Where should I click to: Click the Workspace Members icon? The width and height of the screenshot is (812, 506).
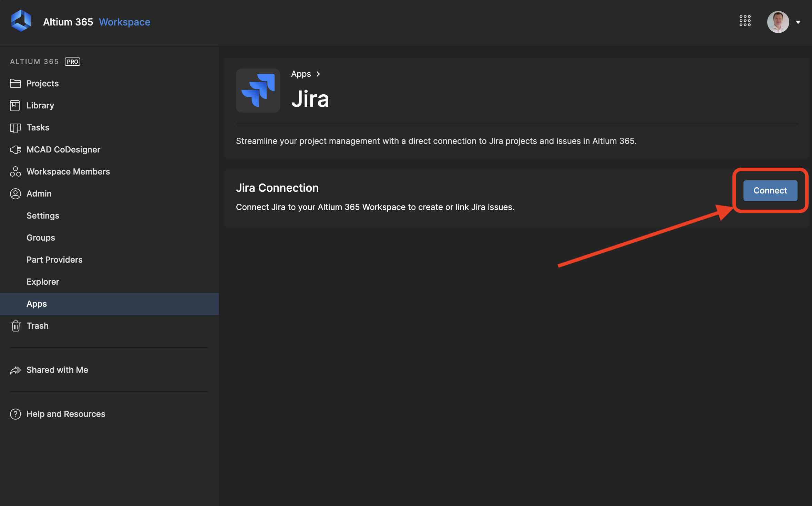(x=16, y=171)
